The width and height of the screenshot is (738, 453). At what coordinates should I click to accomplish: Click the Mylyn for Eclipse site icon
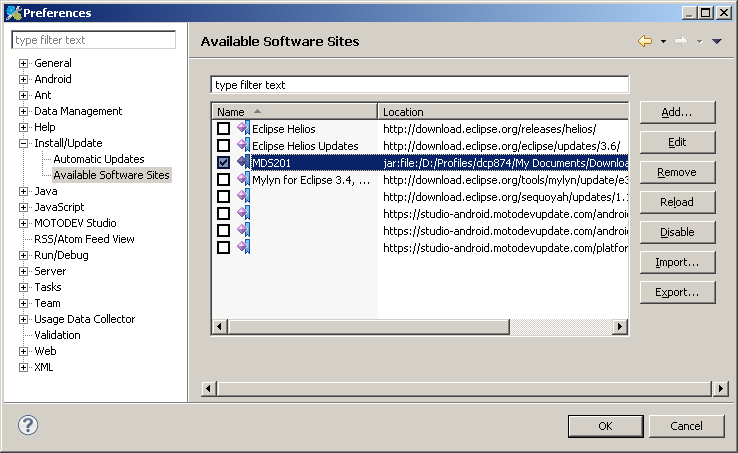click(x=243, y=179)
